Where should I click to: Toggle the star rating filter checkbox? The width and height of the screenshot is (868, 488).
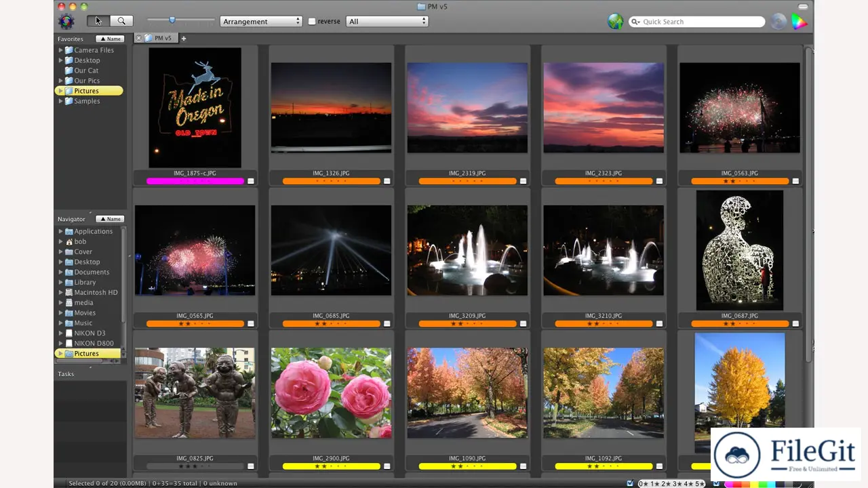pos(631,483)
